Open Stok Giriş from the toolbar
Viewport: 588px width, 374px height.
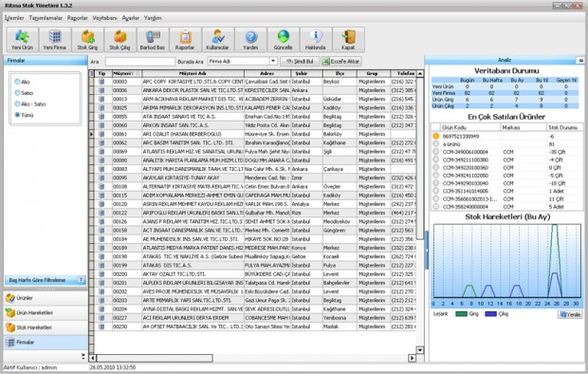(x=87, y=40)
